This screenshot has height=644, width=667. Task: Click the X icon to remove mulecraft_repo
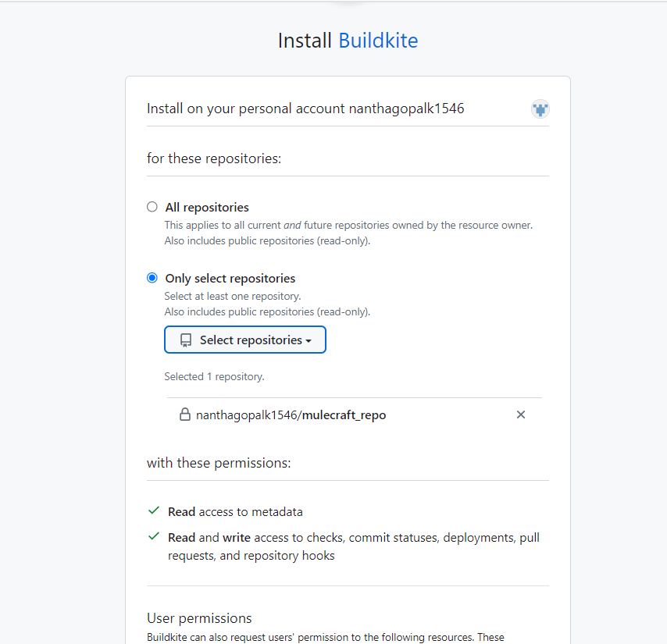point(520,415)
